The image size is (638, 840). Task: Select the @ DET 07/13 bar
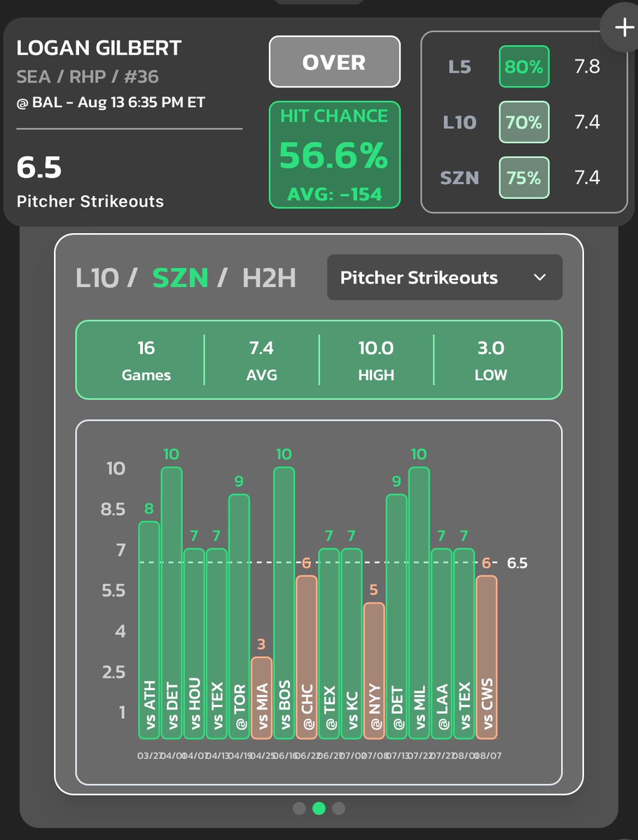tap(396, 616)
